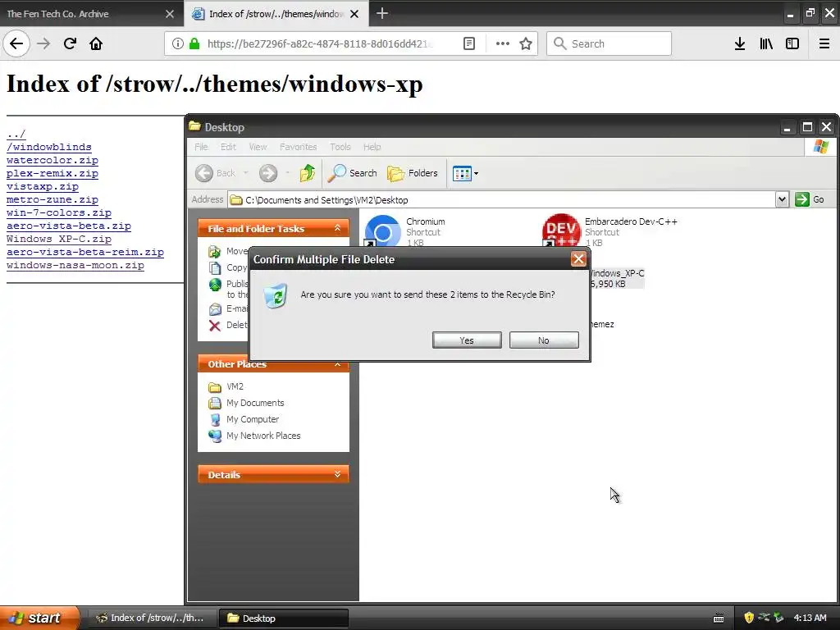The height and width of the screenshot is (630, 840).
Task: Open a new browser tab
Action: click(382, 13)
